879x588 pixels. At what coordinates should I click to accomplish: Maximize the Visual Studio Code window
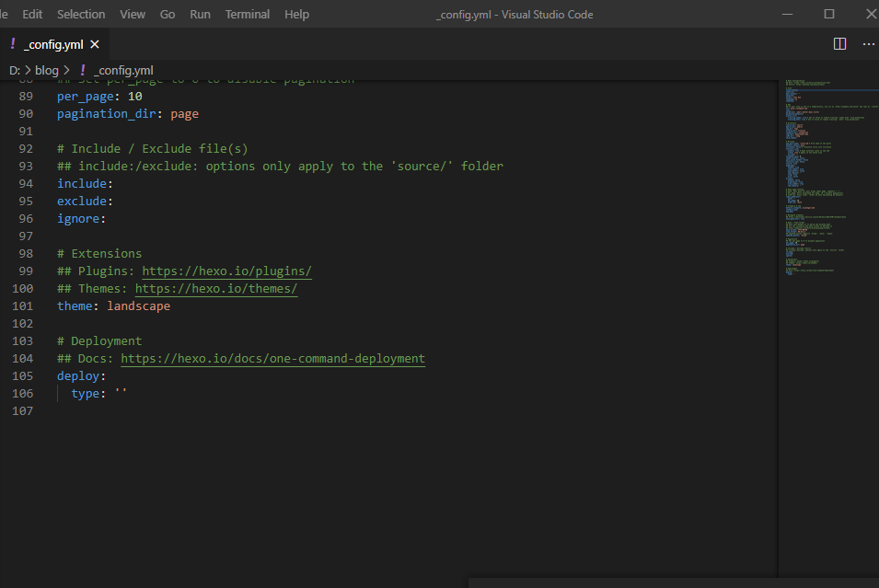(x=829, y=14)
